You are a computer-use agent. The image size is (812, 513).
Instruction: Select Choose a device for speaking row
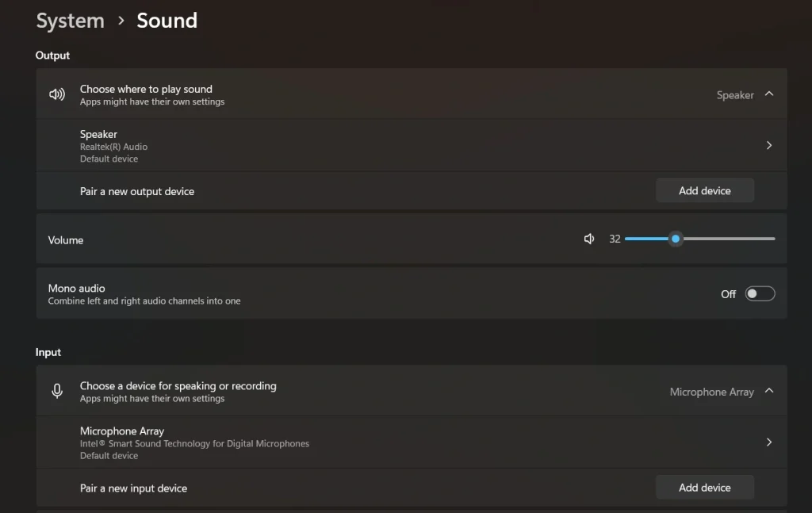click(x=317, y=390)
